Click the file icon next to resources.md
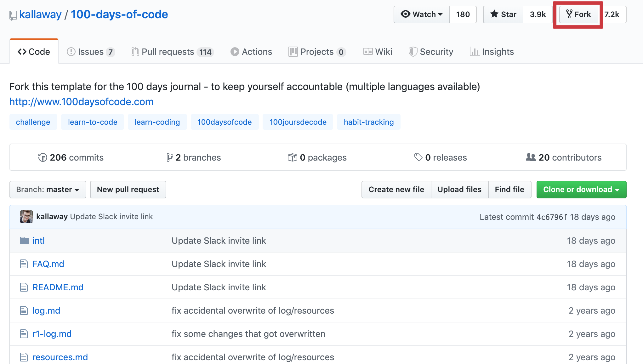The image size is (643, 364). point(24,357)
